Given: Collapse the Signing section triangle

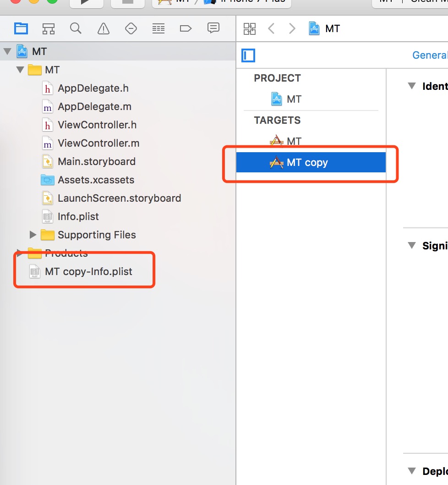Looking at the screenshot, I should [412, 245].
